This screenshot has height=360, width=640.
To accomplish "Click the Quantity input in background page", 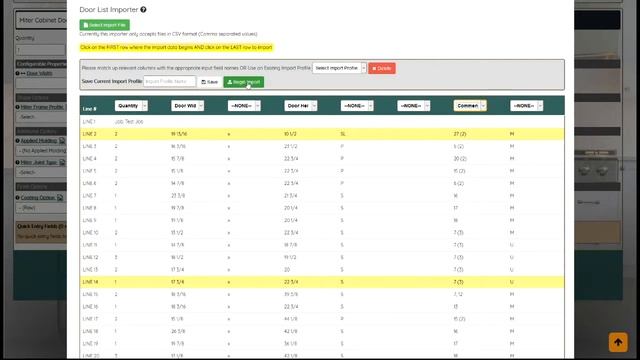I will [40, 50].
